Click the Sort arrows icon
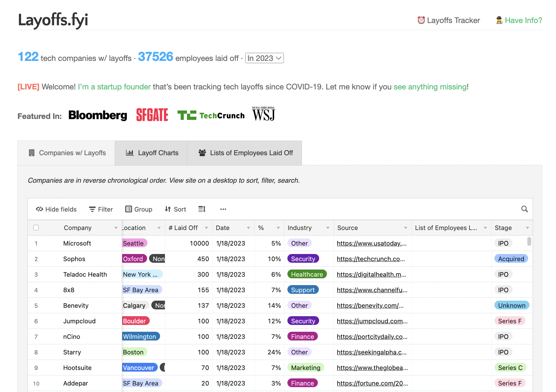Viewport: 556px width, 392px height. 168,209
